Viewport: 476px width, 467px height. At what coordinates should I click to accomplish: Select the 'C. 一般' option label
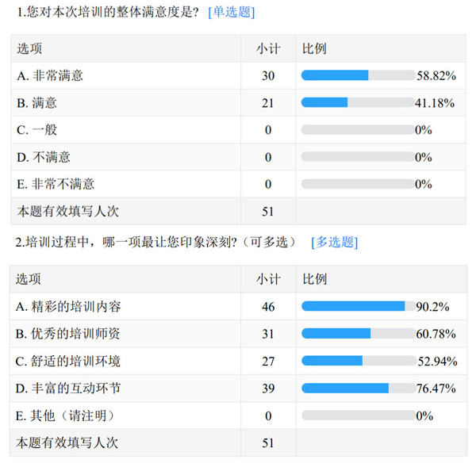coord(36,130)
